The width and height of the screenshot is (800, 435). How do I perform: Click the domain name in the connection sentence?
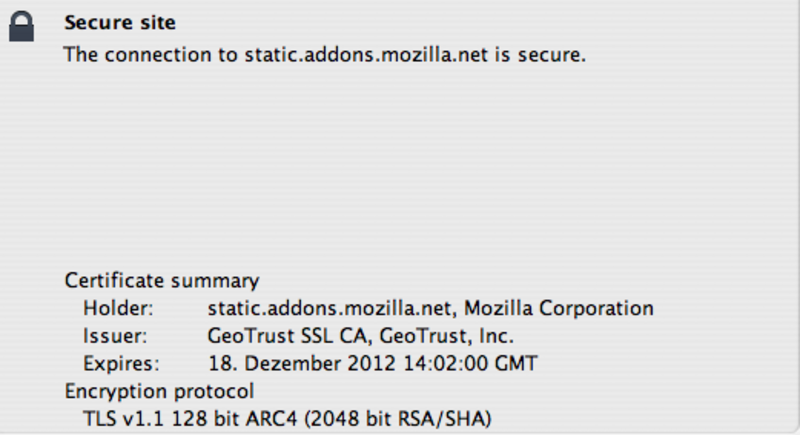[366, 55]
